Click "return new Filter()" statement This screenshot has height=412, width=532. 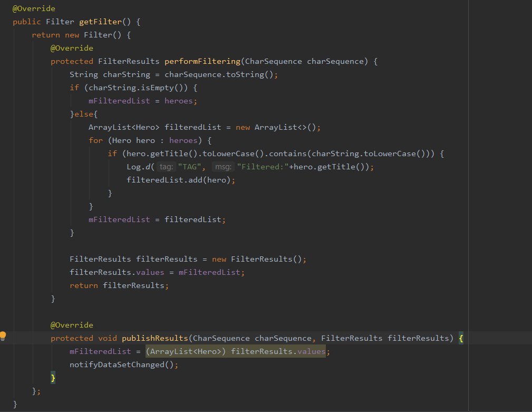[x=76, y=35]
